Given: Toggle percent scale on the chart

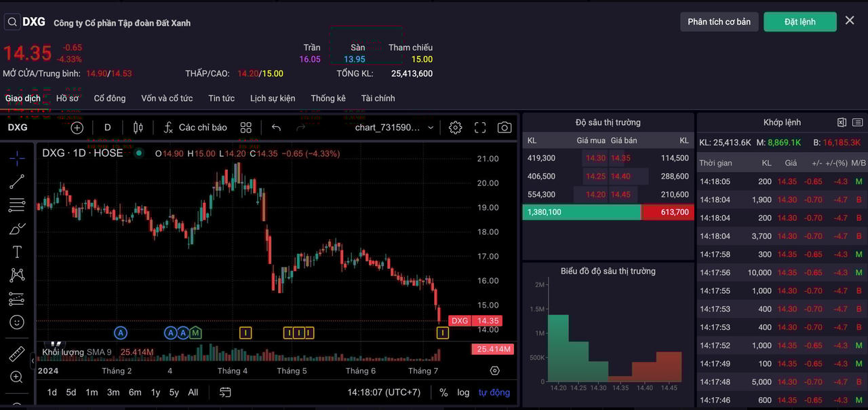Looking at the screenshot, I should 443,392.
